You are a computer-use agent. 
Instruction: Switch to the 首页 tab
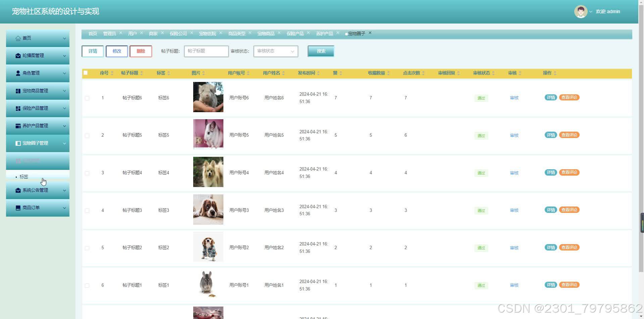tap(93, 34)
